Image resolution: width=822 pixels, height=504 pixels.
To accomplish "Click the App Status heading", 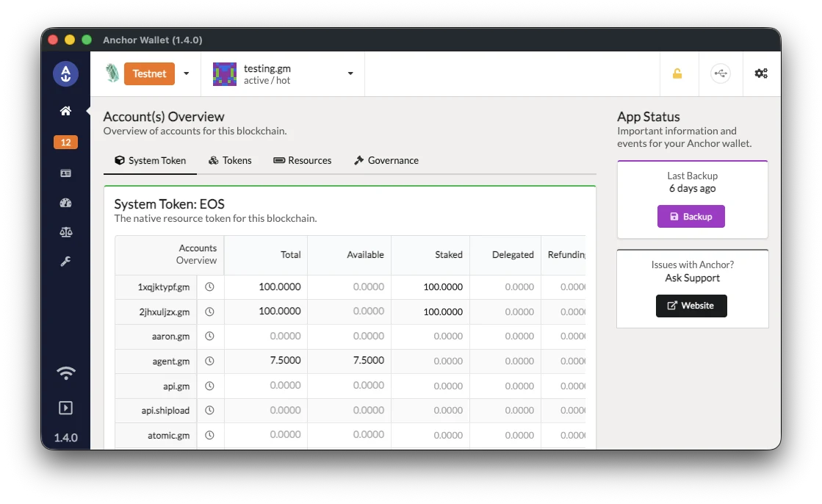I will pos(649,116).
